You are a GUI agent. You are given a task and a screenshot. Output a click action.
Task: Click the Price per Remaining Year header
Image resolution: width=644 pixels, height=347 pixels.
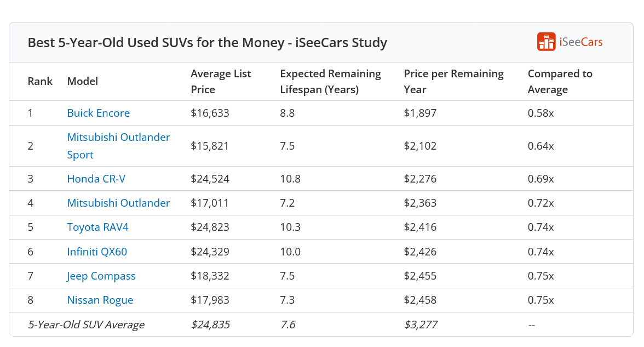(x=453, y=81)
